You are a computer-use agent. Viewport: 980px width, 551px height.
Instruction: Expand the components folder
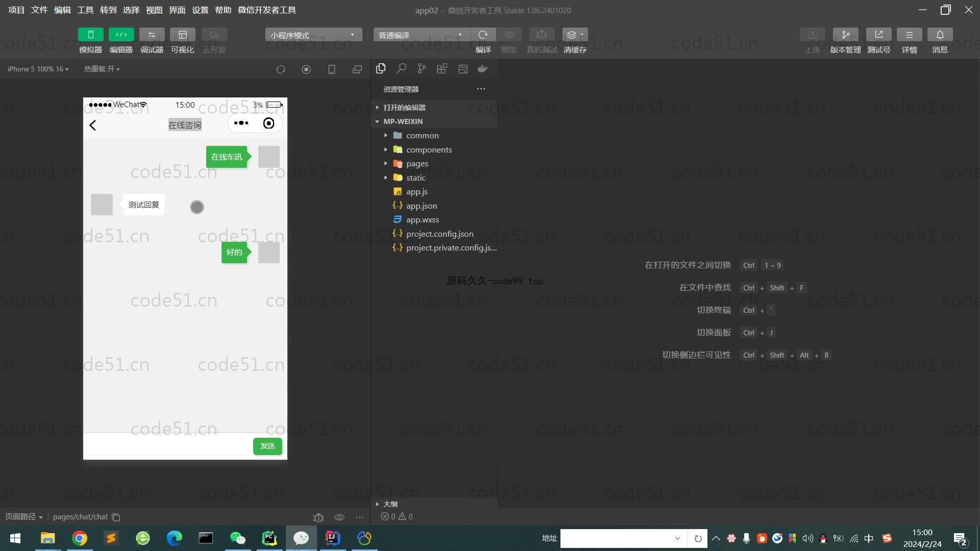[x=434, y=149]
